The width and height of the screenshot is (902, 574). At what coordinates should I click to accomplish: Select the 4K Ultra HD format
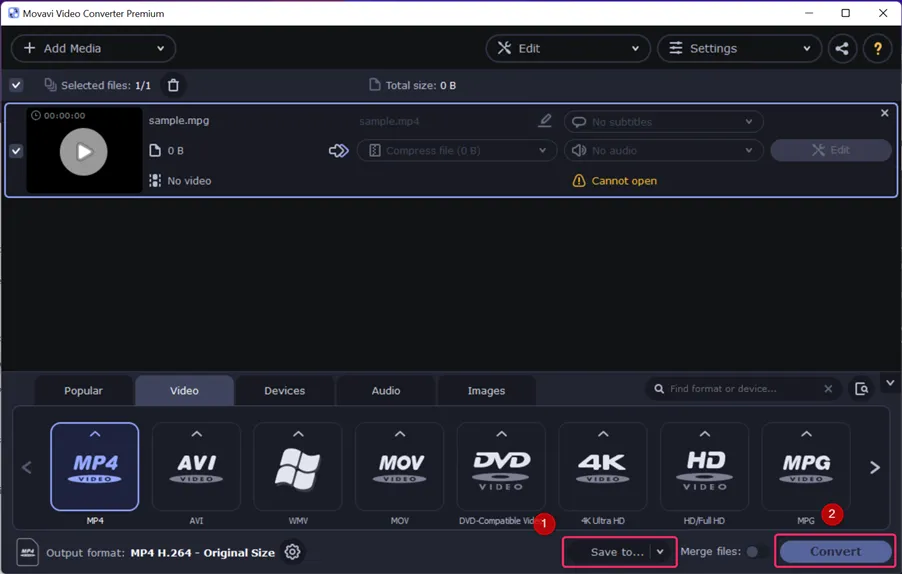point(603,466)
